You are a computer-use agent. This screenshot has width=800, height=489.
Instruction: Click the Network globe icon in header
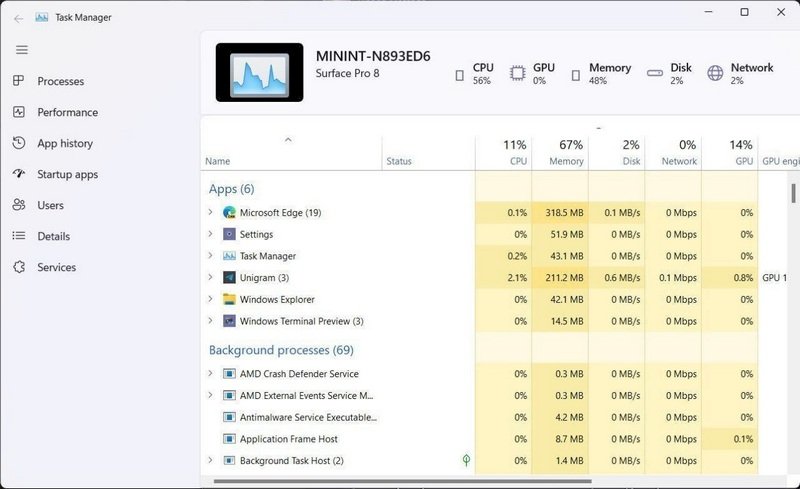(715, 73)
